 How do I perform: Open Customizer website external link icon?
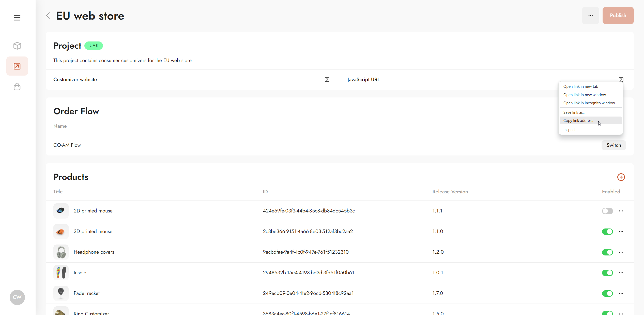(x=327, y=80)
